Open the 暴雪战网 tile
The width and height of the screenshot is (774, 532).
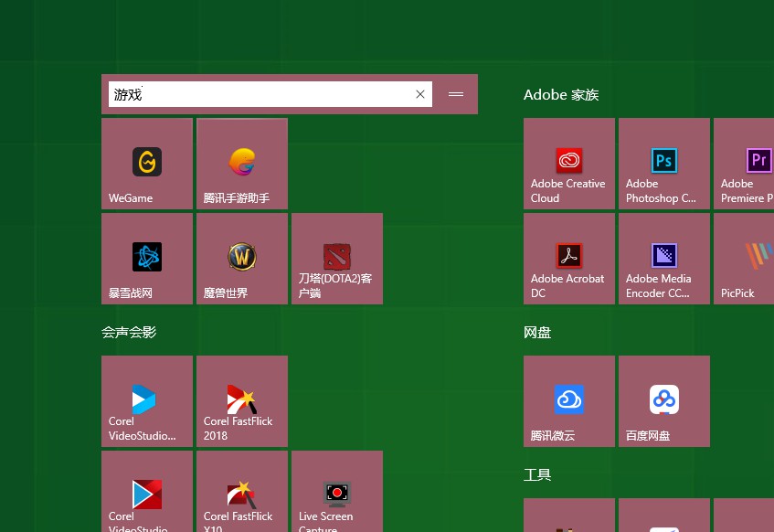pos(147,259)
